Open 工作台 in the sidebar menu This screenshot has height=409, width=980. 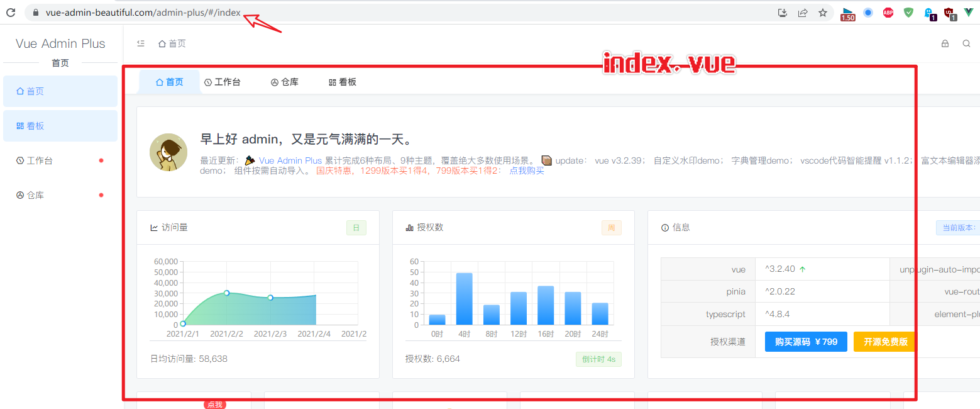(x=60, y=160)
